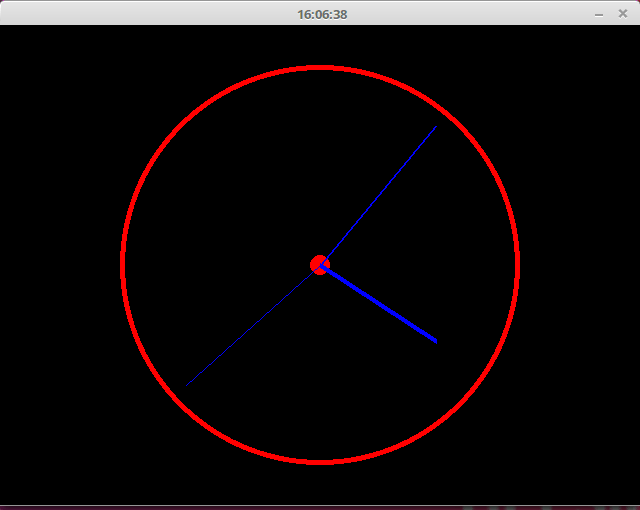This screenshot has width=640, height=510.
Task: Click the 3 o'clock point on red ring
Action: 517,265
